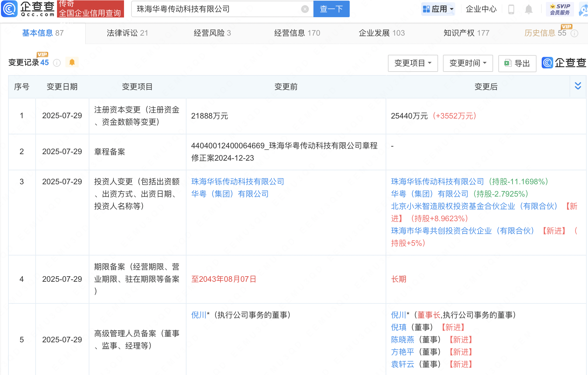Open the notification bell in top header
Viewport: 588px width, 375px height.
528,9
